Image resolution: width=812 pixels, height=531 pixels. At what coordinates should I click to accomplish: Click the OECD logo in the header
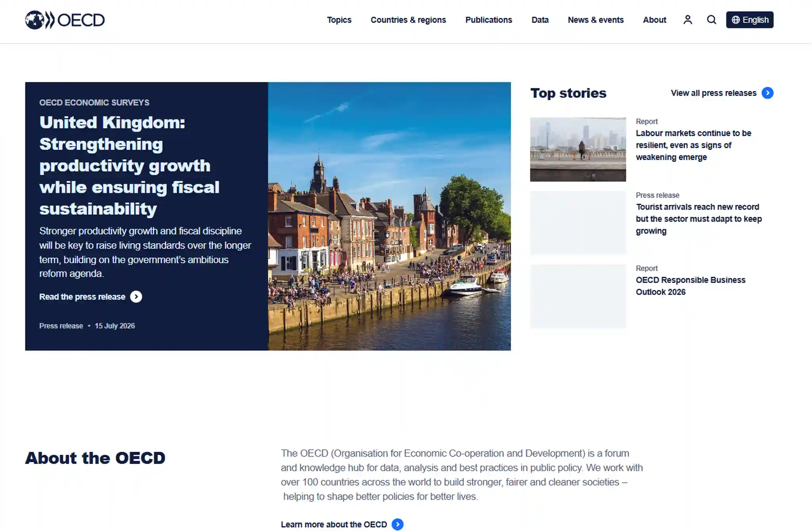click(65, 20)
